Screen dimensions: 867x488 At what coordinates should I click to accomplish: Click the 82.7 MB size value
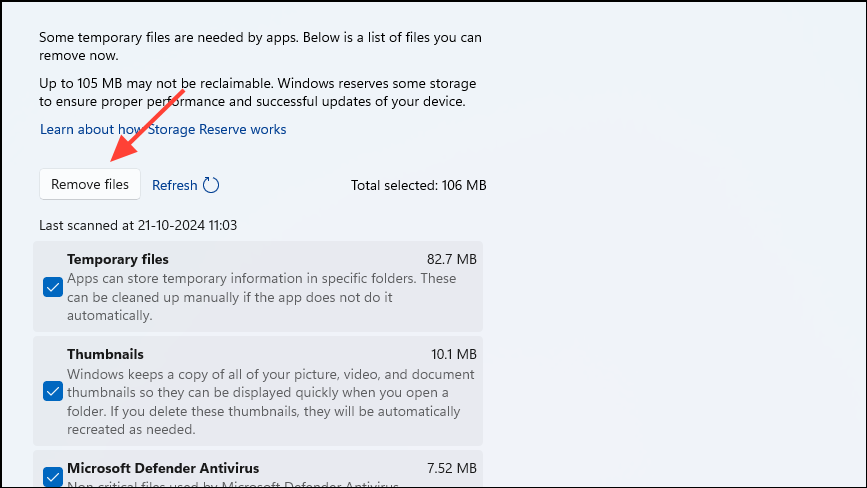[452, 259]
